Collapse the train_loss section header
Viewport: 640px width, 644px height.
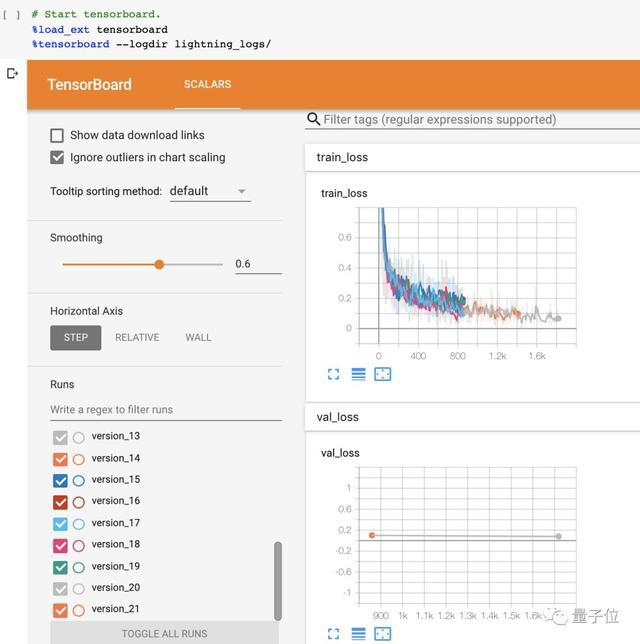[x=342, y=157]
